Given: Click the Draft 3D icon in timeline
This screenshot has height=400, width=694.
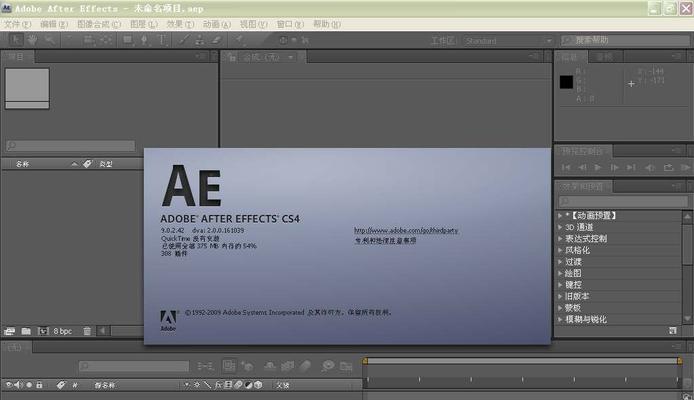Looking at the screenshot, I should pos(248,365).
